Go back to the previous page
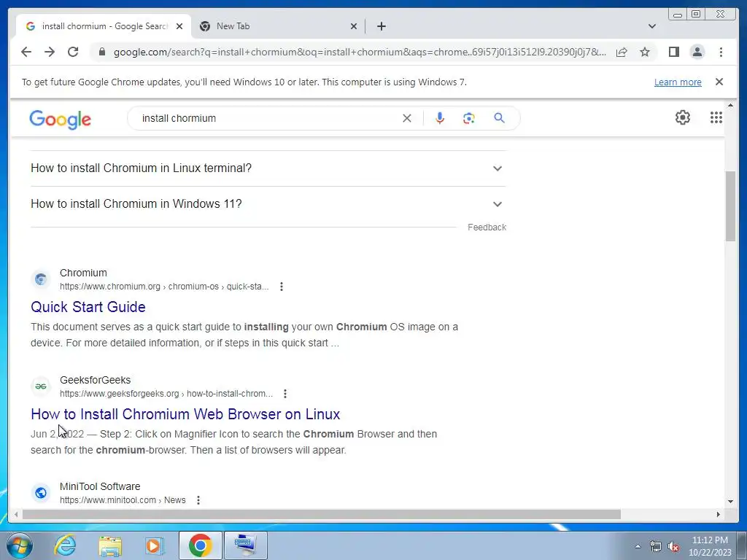This screenshot has height=560, width=747. pos(26,52)
